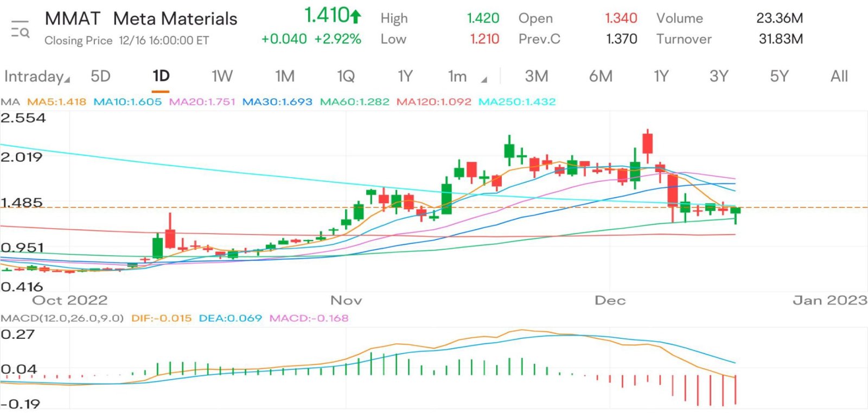The image size is (868, 416).
Task: Click the DEA:0.069 value label
Action: [230, 318]
